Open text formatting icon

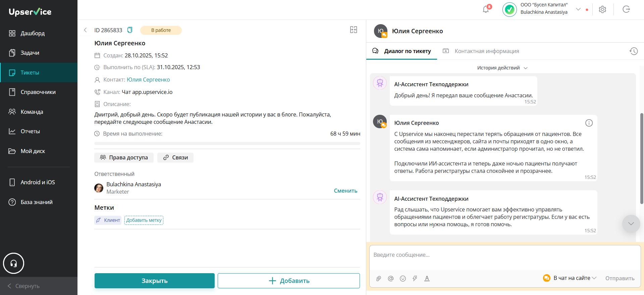click(x=427, y=278)
